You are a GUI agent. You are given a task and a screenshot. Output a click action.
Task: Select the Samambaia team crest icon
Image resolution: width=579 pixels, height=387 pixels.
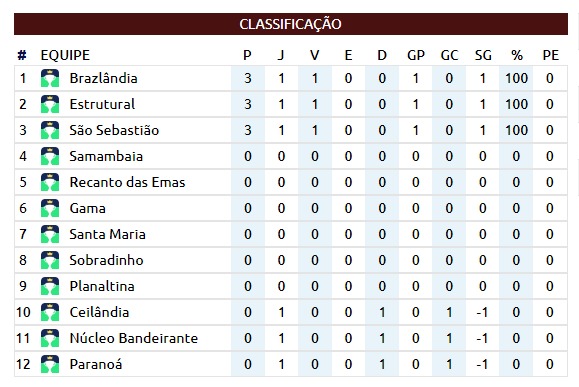pyautogui.click(x=50, y=156)
